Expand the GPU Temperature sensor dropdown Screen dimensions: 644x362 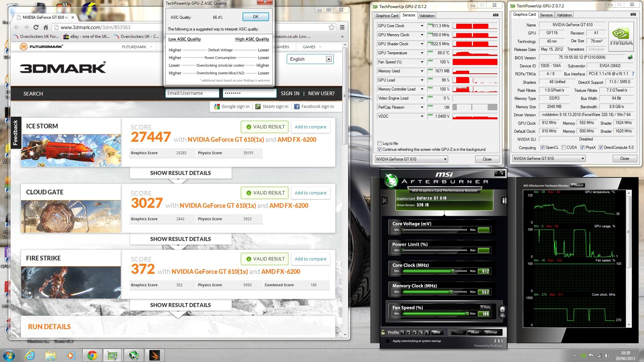pos(422,53)
